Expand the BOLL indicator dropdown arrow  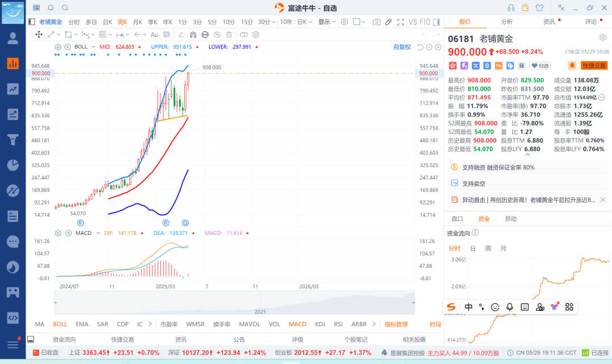(93, 47)
